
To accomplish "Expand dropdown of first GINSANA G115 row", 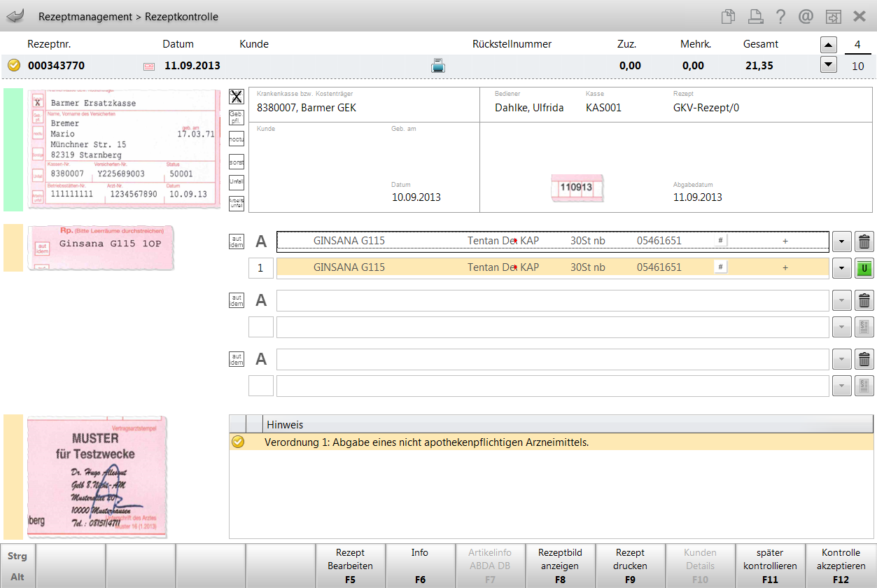I will click(842, 241).
